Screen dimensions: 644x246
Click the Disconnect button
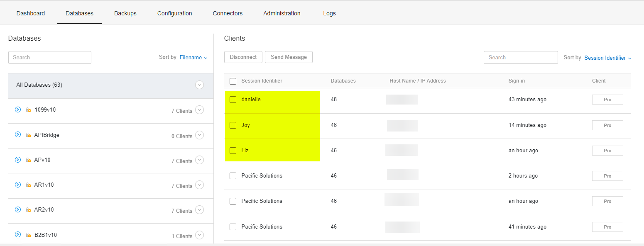point(243,57)
